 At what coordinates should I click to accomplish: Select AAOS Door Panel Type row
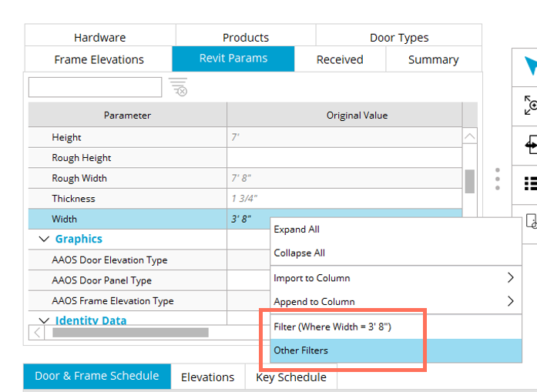click(149, 280)
